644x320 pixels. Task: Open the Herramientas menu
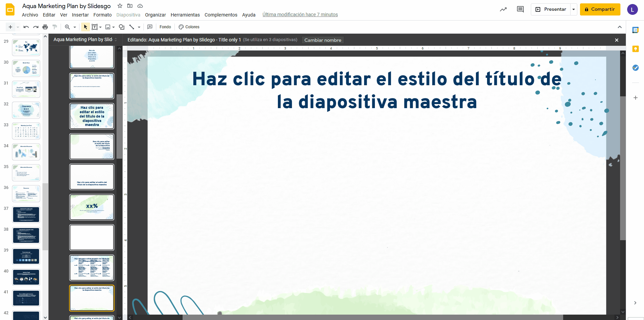click(x=185, y=15)
